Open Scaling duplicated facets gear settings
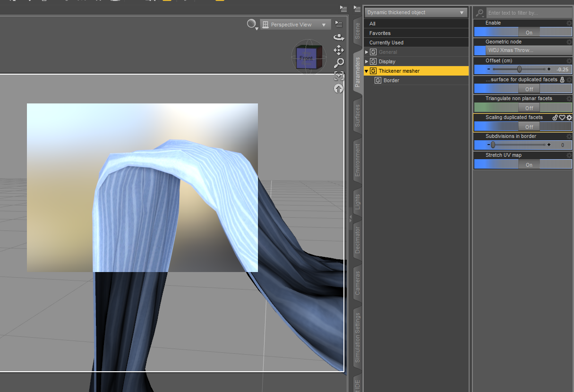This screenshot has height=392, width=574. click(569, 118)
